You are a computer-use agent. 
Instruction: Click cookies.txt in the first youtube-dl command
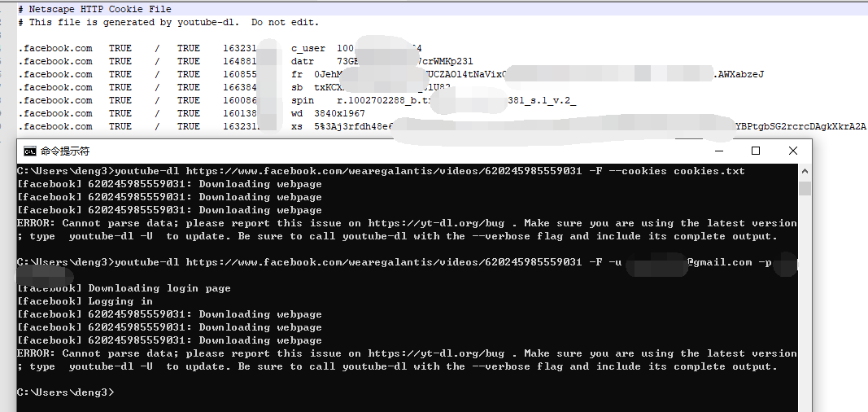coord(709,172)
